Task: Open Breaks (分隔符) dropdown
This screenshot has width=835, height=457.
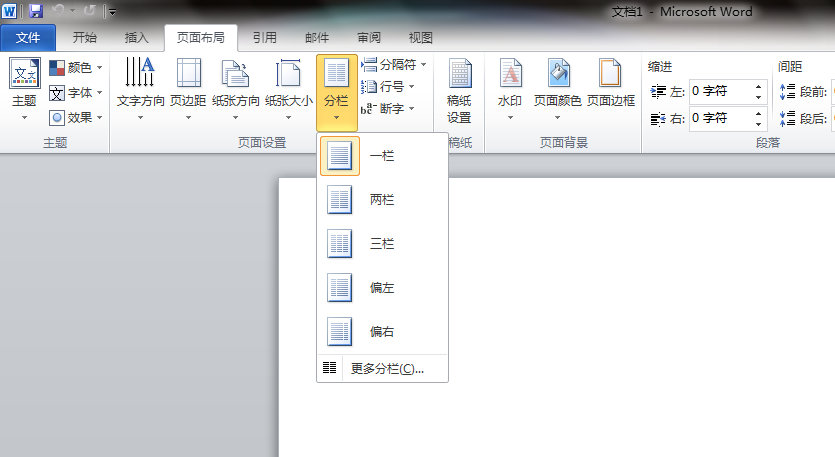Action: (394, 65)
